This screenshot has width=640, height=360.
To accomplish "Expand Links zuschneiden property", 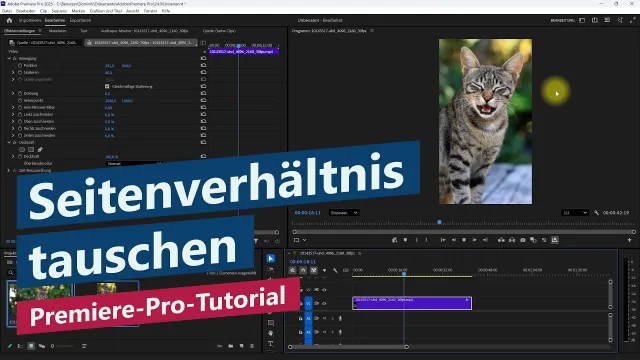I will click(x=13, y=114).
